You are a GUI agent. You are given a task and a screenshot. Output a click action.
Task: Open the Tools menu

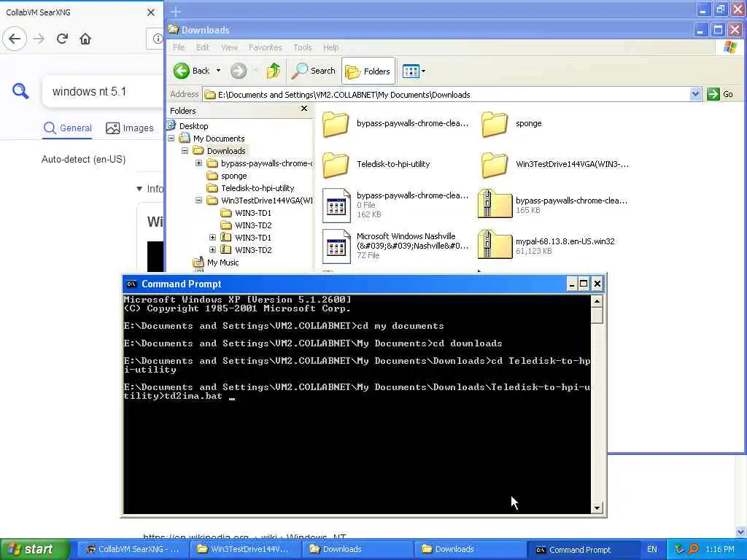point(303,47)
